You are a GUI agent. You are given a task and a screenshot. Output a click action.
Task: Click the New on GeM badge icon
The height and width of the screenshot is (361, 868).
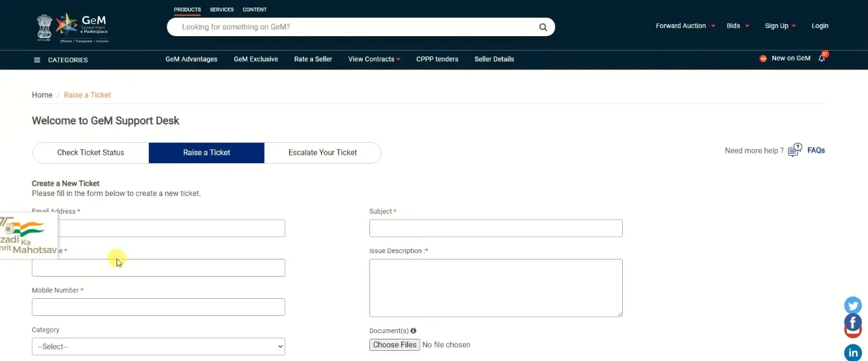tap(763, 58)
